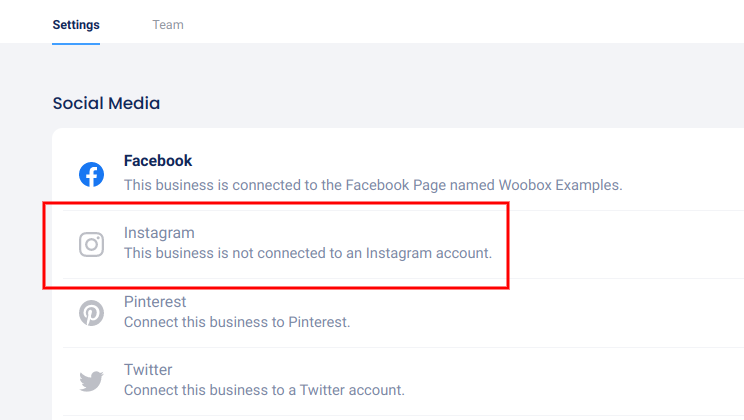Click "Connect this business to a Twitter account"
This screenshot has height=420, width=744.
click(264, 390)
